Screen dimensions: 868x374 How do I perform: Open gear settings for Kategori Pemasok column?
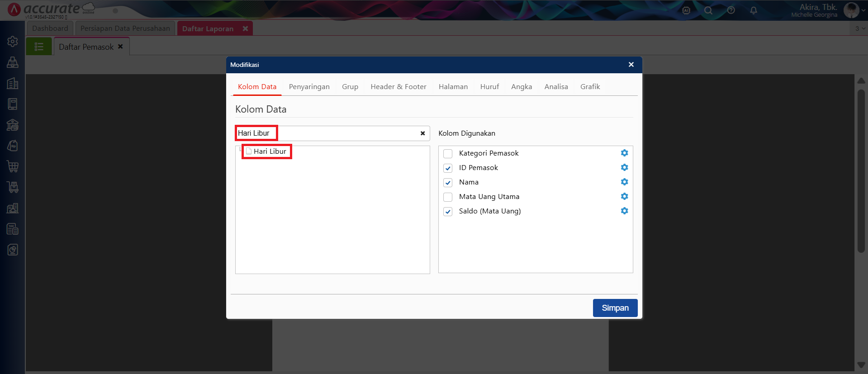(624, 153)
